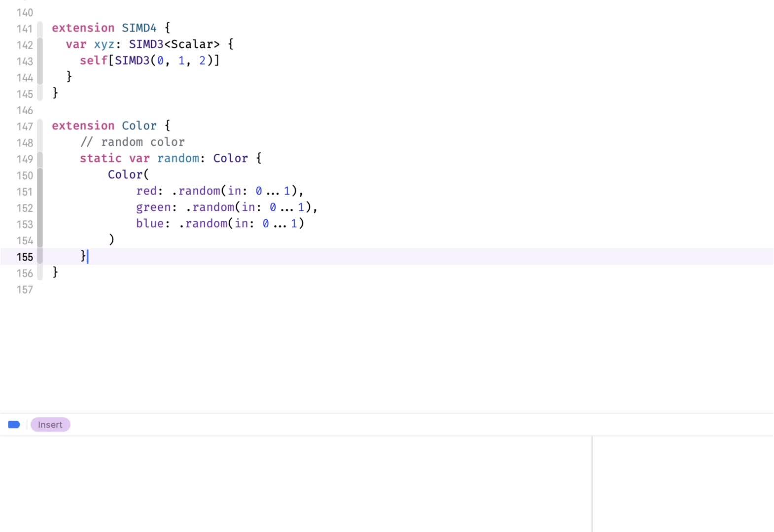Image resolution: width=774 pixels, height=532 pixels.
Task: Click line number 157
Action: [x=25, y=290]
